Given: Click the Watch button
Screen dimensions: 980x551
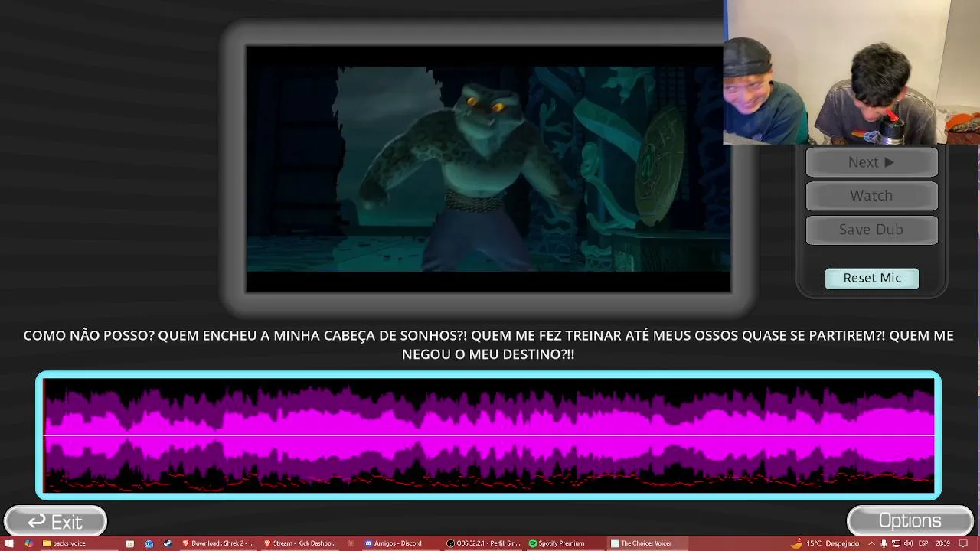Looking at the screenshot, I should [x=871, y=196].
